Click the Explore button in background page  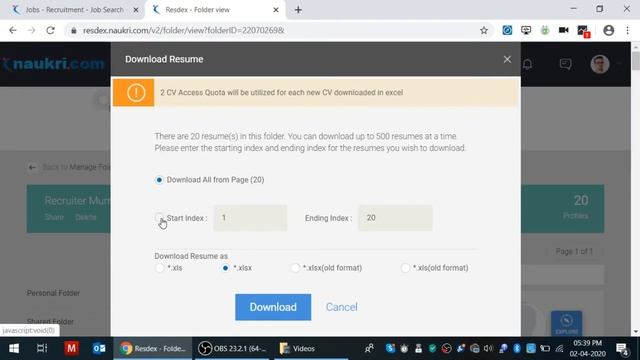(x=567, y=323)
